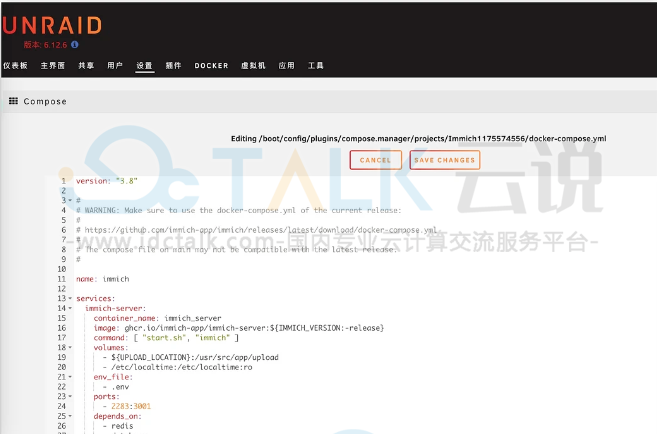Click the github.com URL comment line
The height and width of the screenshot is (434, 657).
pos(256,230)
